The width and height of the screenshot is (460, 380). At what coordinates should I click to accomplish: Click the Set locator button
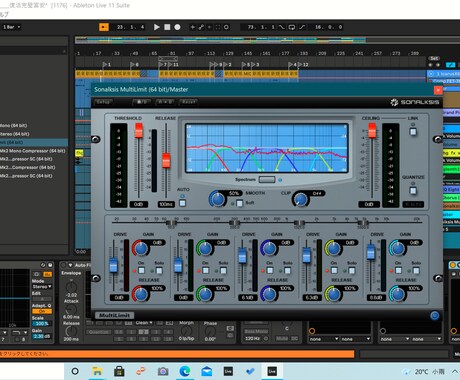pos(433,58)
